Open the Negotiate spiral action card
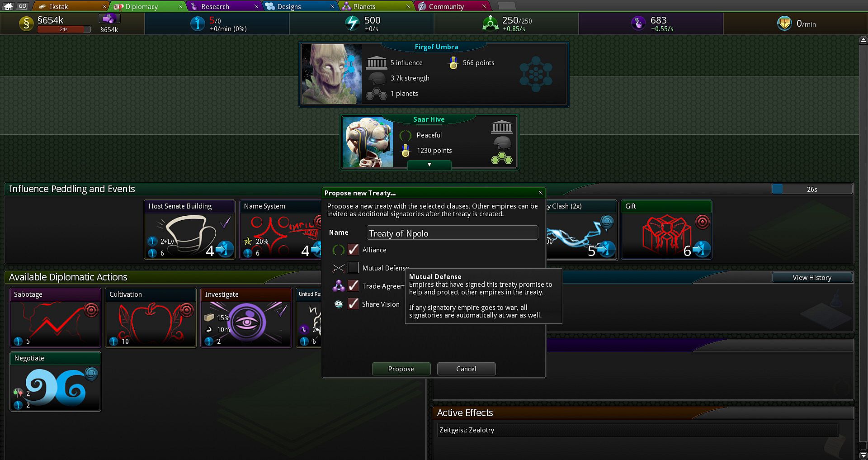The image size is (868, 460). click(55, 381)
